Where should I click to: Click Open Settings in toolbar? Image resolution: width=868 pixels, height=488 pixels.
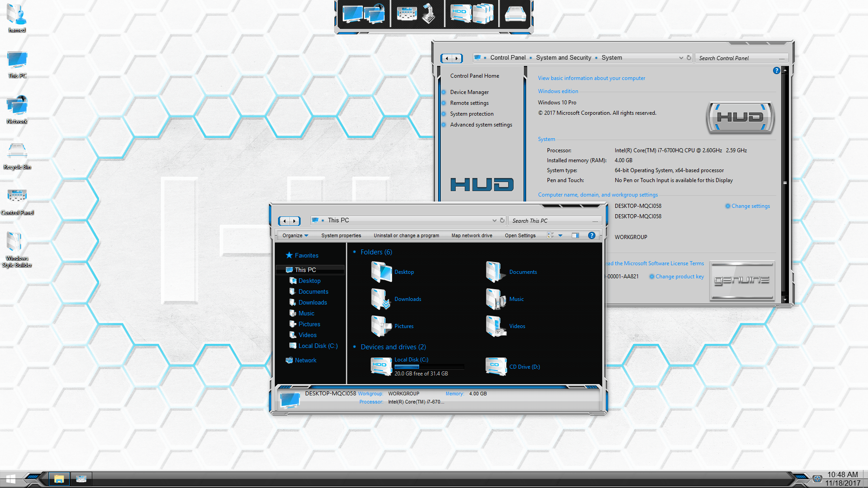tap(520, 235)
